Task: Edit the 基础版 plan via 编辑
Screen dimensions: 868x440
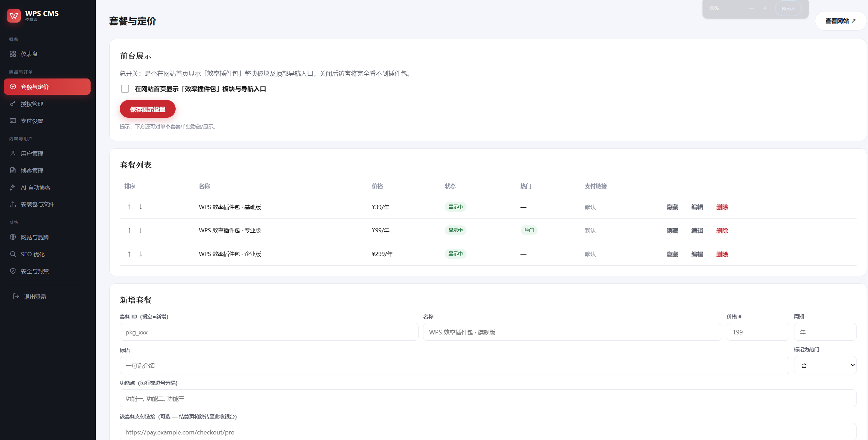Action: pos(697,207)
